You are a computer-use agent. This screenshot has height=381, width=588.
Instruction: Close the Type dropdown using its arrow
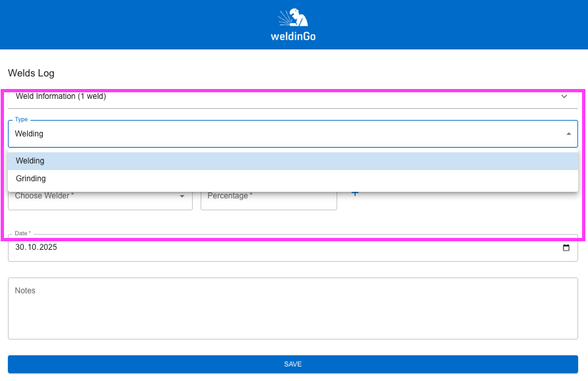(x=569, y=134)
